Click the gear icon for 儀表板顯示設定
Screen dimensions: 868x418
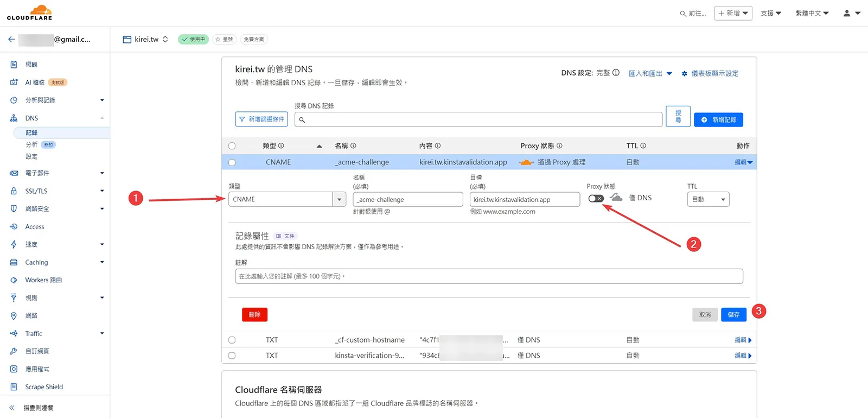(685, 74)
